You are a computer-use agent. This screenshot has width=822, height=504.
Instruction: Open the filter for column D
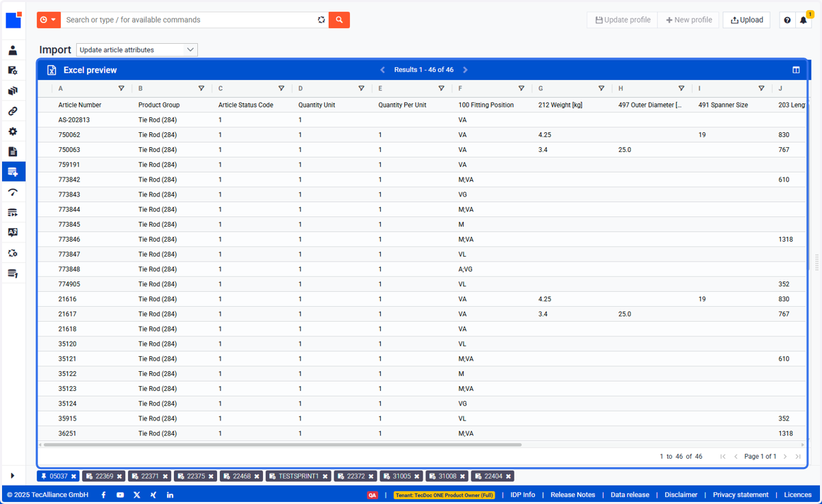coord(362,88)
